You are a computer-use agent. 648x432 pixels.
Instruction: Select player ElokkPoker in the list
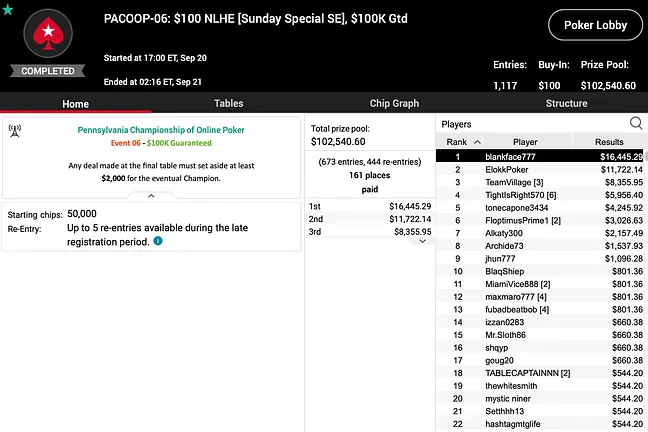(539, 169)
